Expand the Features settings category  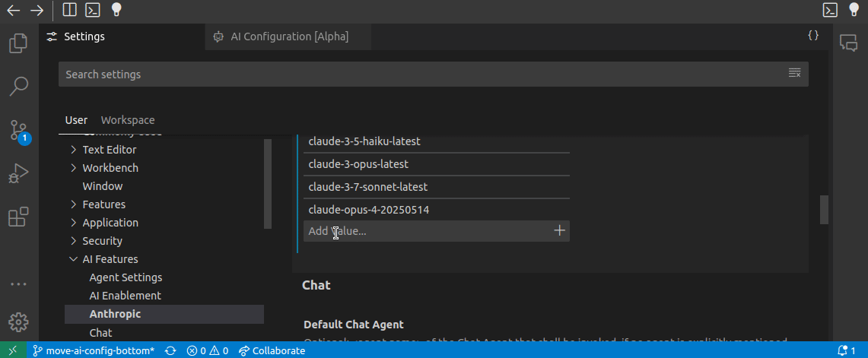(x=103, y=204)
